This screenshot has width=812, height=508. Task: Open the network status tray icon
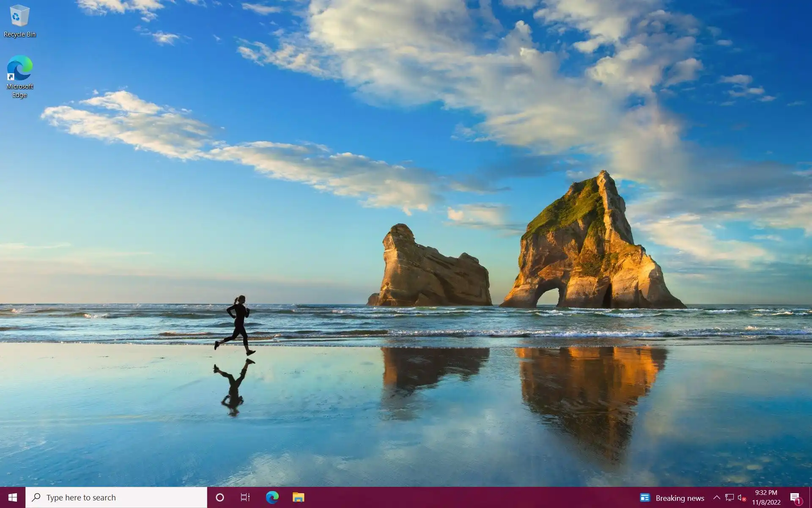(x=730, y=498)
